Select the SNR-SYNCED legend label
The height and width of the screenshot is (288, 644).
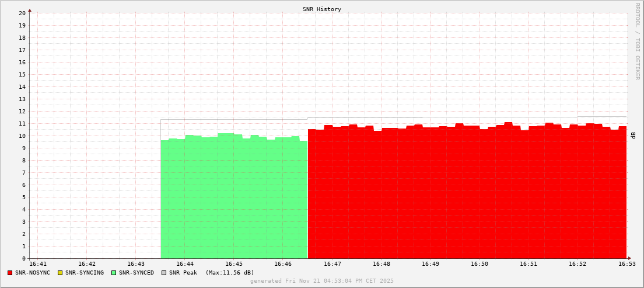[136, 273]
